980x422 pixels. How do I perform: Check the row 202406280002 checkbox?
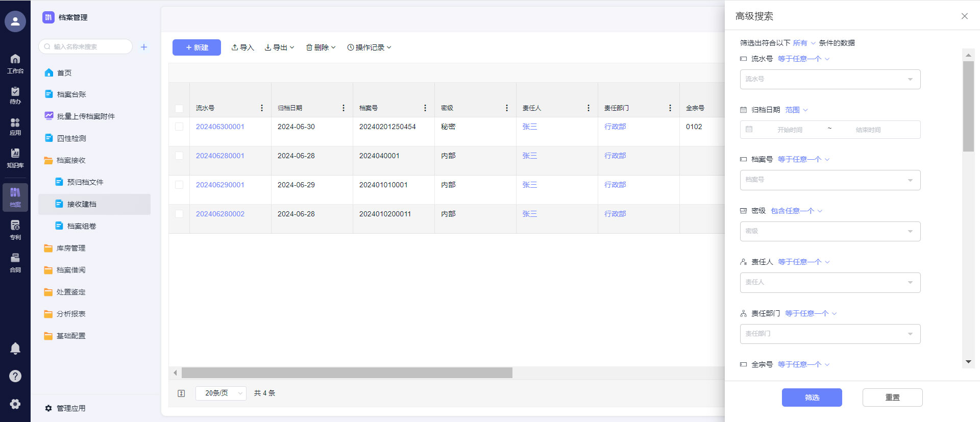click(x=179, y=214)
